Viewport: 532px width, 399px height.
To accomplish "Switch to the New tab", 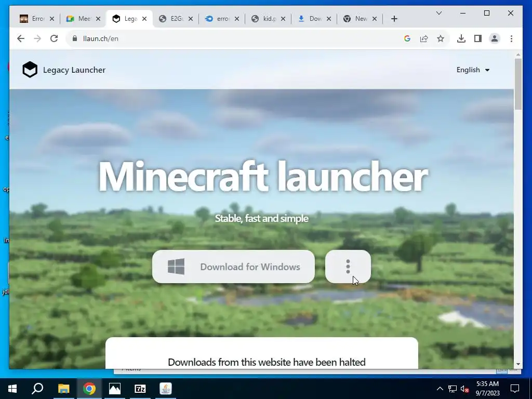I will pos(356,19).
